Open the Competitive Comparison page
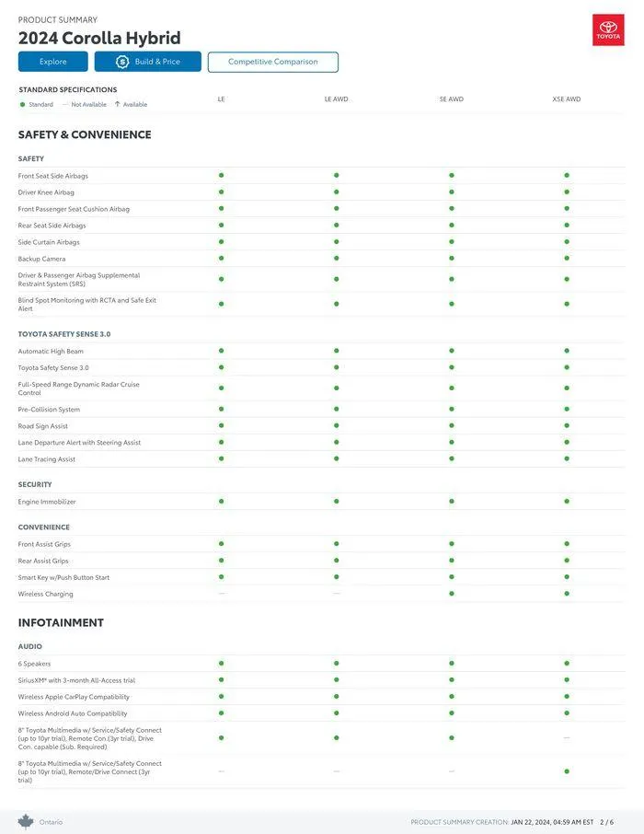The height and width of the screenshot is (834, 644). [x=273, y=62]
